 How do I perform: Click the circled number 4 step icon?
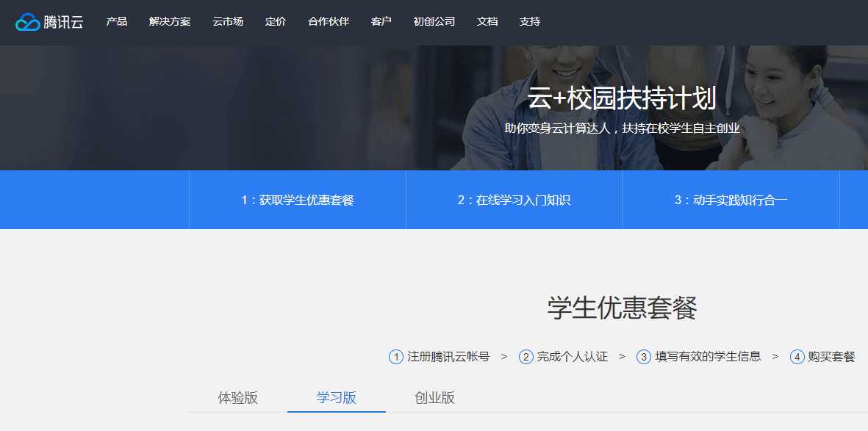(x=797, y=357)
